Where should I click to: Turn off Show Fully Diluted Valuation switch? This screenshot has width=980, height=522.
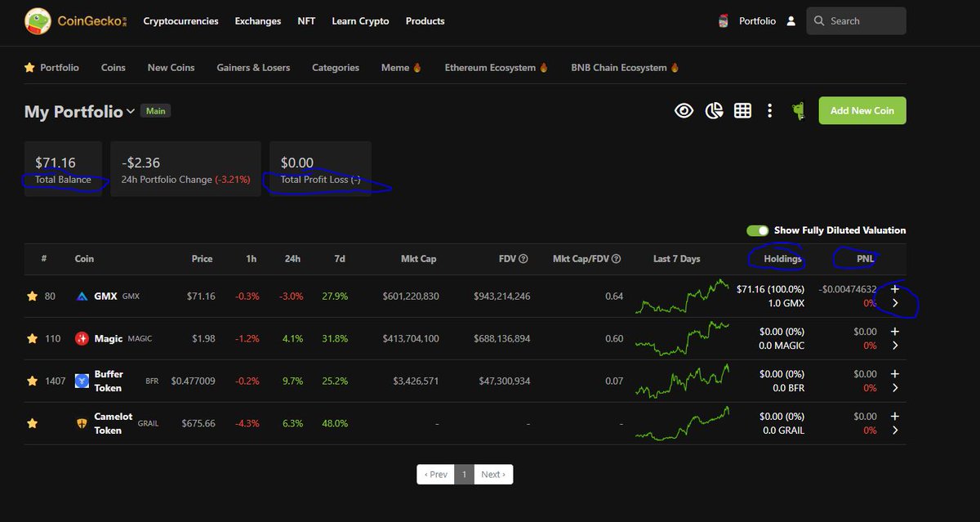point(758,230)
